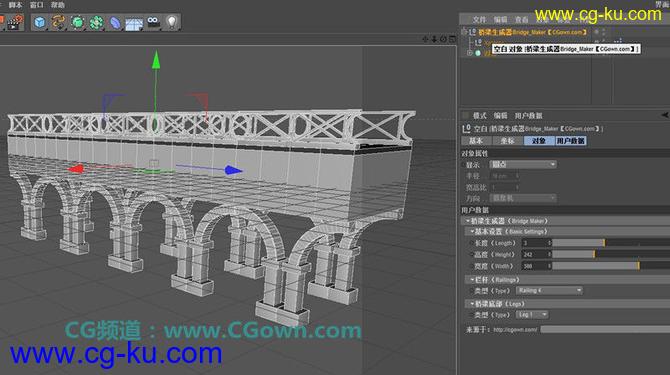The height and width of the screenshot is (375, 670).
Task: Open the array modeling object icon
Action: coord(96,22)
